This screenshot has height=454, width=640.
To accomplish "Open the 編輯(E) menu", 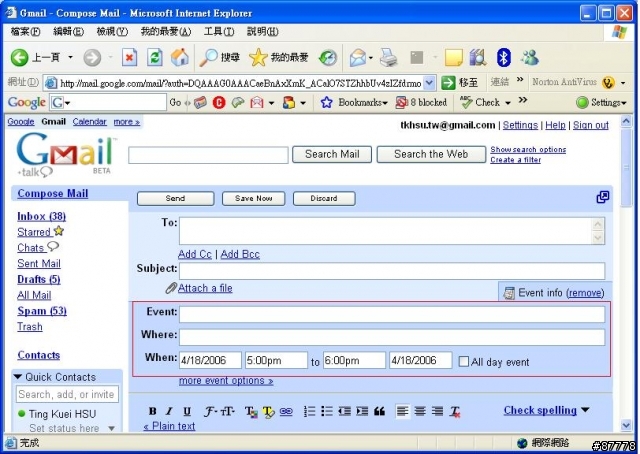I will click(x=68, y=31).
